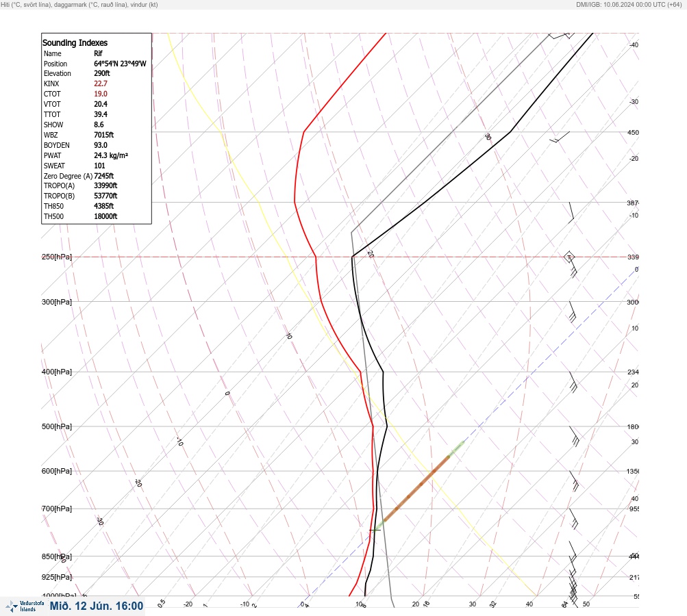The height and width of the screenshot is (616, 687).
Task: Click the 'Zero Degree (A)' row label
Action: point(68,176)
